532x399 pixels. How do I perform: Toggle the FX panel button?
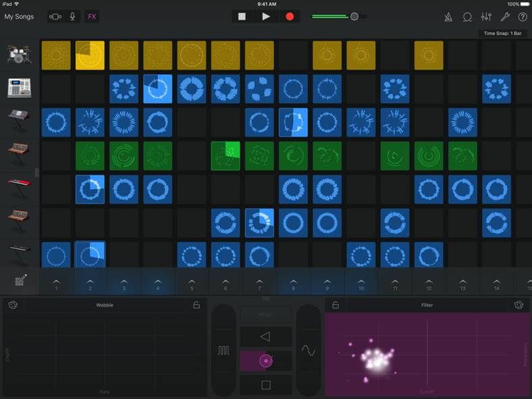point(92,17)
